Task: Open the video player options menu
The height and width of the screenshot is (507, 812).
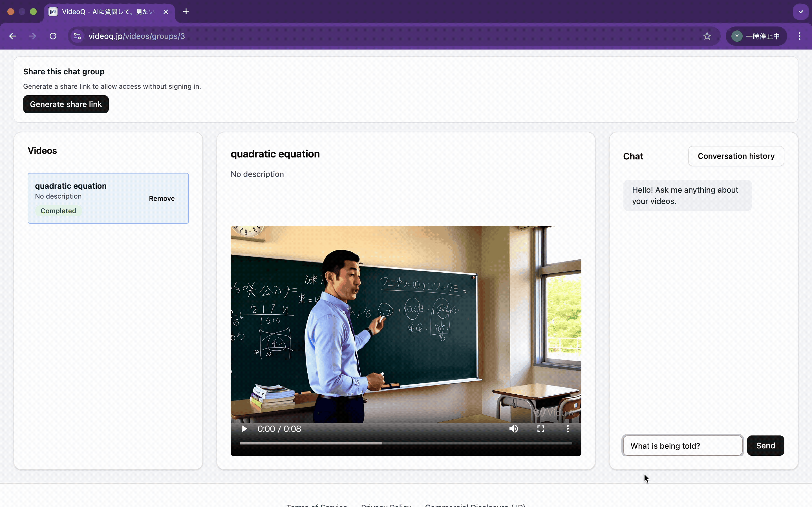Action: coord(567,429)
